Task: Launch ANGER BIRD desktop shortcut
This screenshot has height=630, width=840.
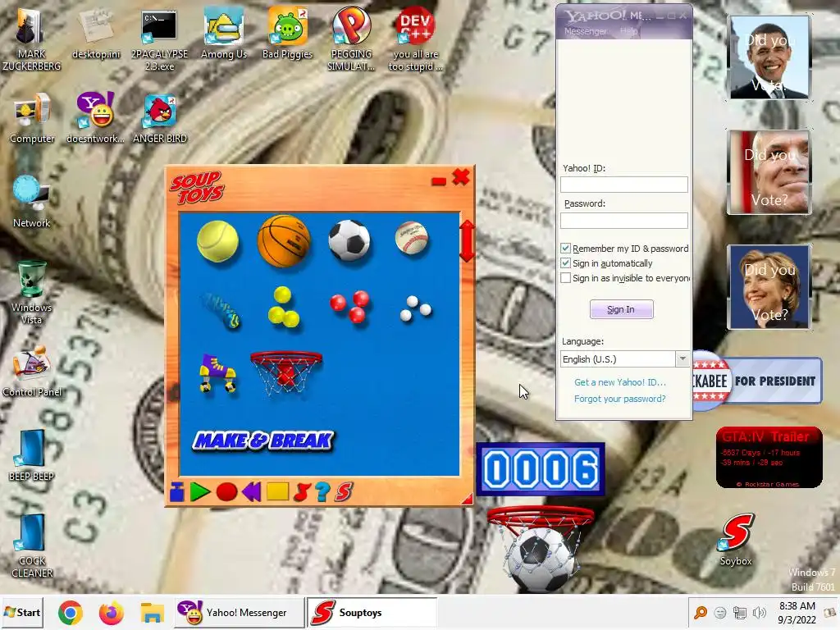Action: pyautogui.click(x=160, y=119)
